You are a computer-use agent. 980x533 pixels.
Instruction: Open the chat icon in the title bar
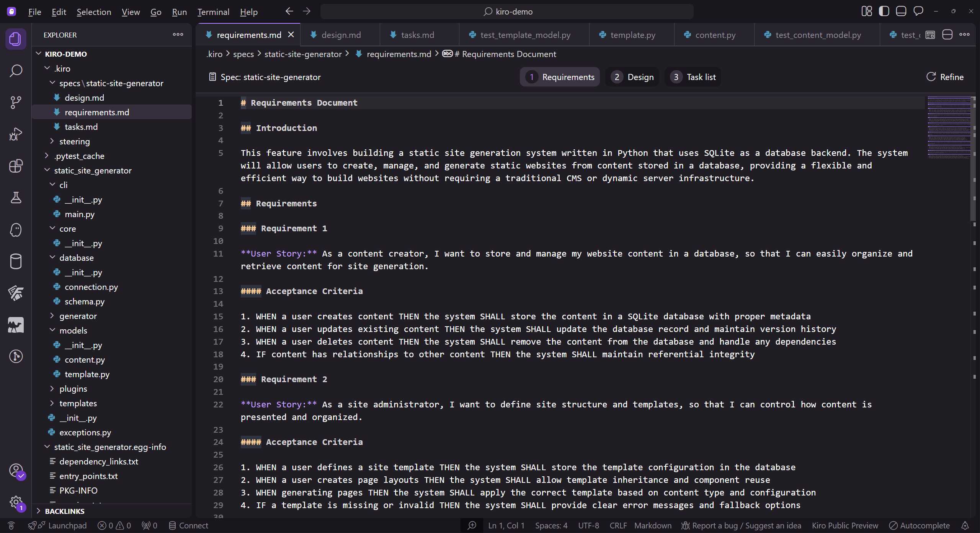point(918,11)
